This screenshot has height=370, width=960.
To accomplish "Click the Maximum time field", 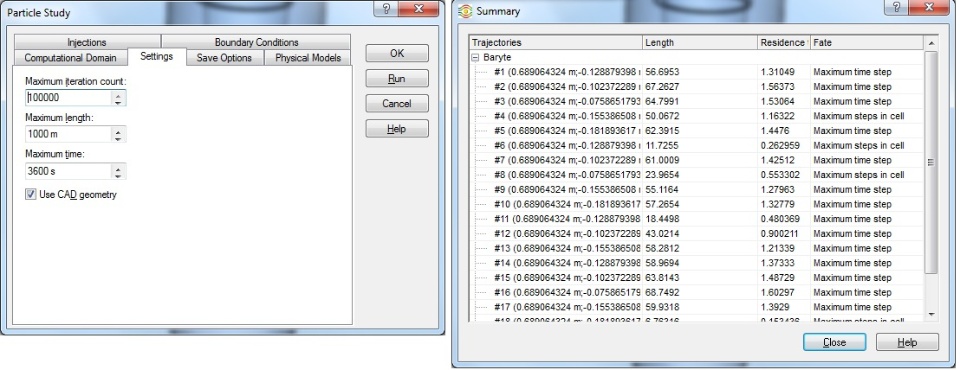I will tap(69, 171).
